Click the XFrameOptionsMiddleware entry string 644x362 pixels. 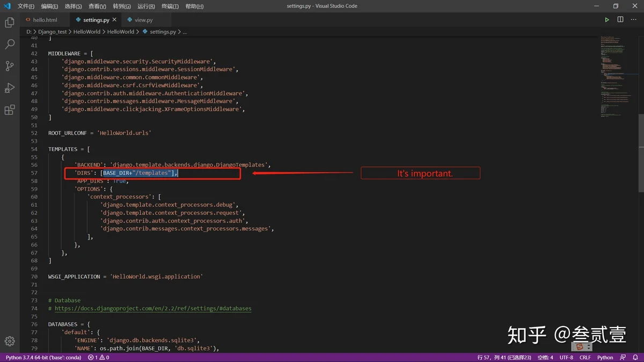[152, 110]
